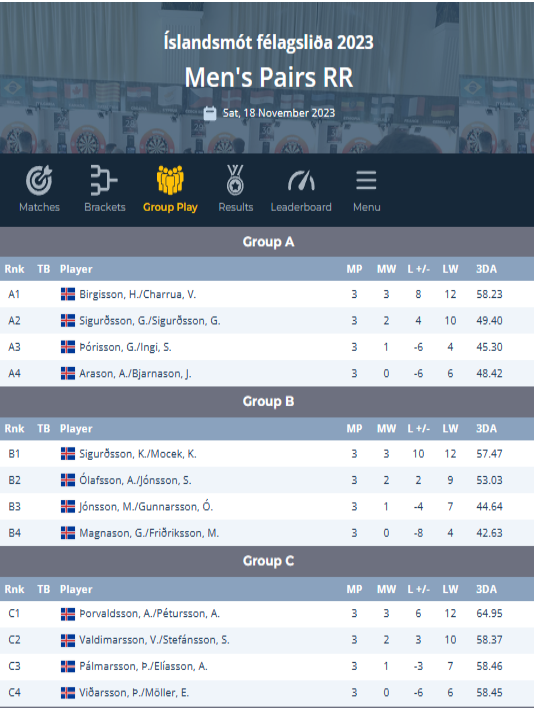
Task: Click the flag next to Þorvaldsson, A./Pétursson, A.
Action: point(68,614)
